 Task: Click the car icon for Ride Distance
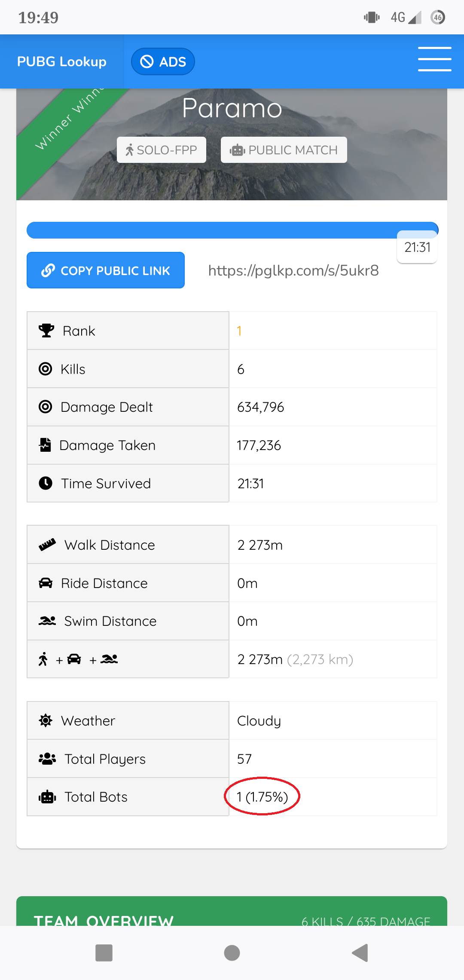46,583
